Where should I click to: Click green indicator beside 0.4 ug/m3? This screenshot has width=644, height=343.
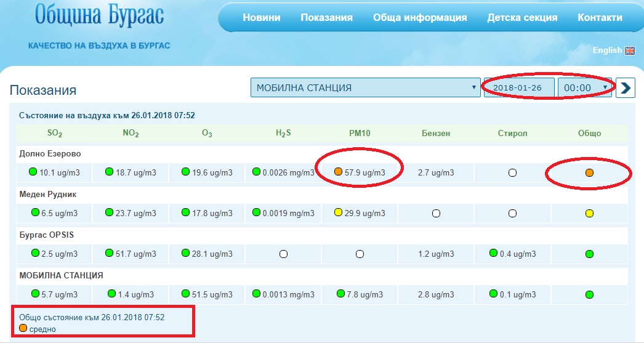pos(493,253)
